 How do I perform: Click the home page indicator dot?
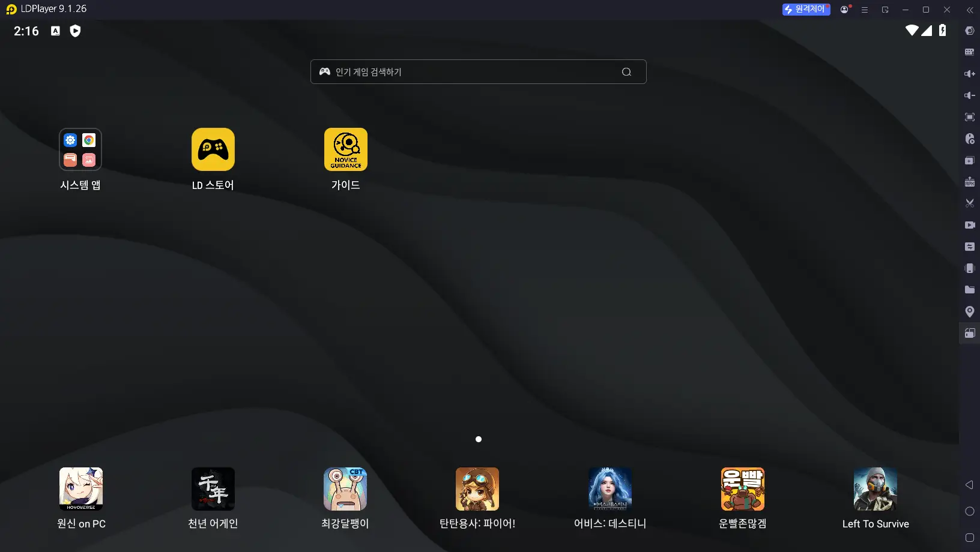[479, 439]
